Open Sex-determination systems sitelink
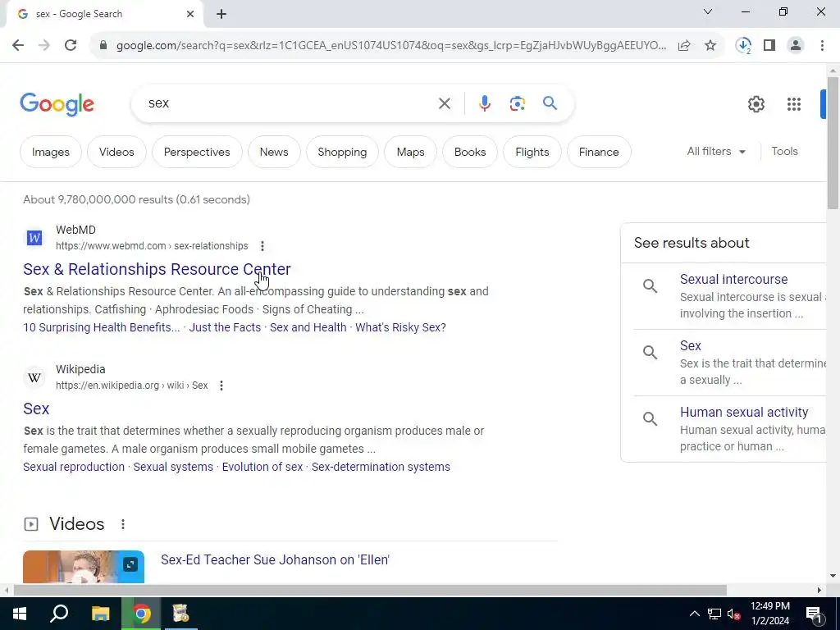The width and height of the screenshot is (840, 630). point(381,467)
